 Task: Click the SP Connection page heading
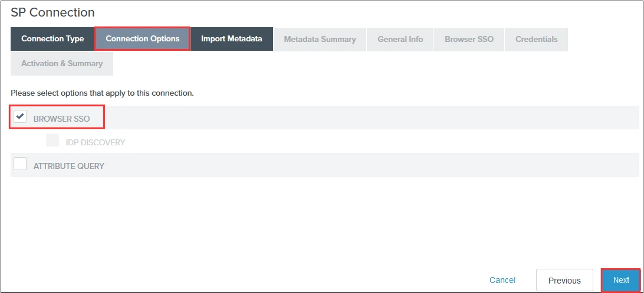click(52, 12)
